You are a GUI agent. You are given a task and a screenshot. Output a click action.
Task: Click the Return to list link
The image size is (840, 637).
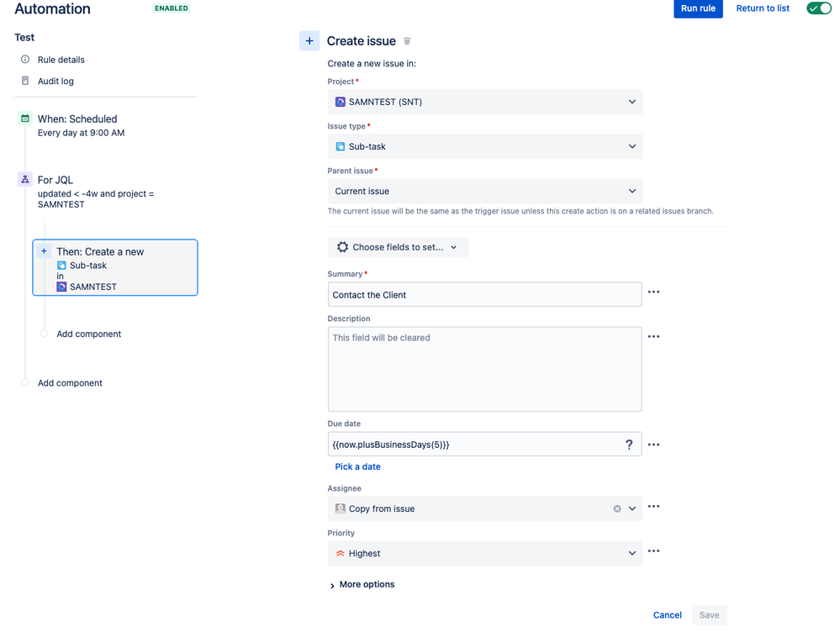click(763, 8)
